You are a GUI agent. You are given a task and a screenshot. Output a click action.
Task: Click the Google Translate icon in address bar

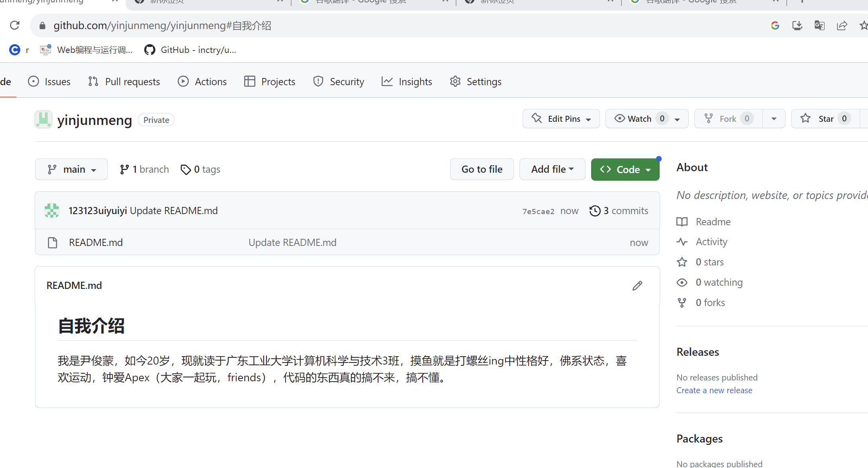pyautogui.click(x=819, y=25)
